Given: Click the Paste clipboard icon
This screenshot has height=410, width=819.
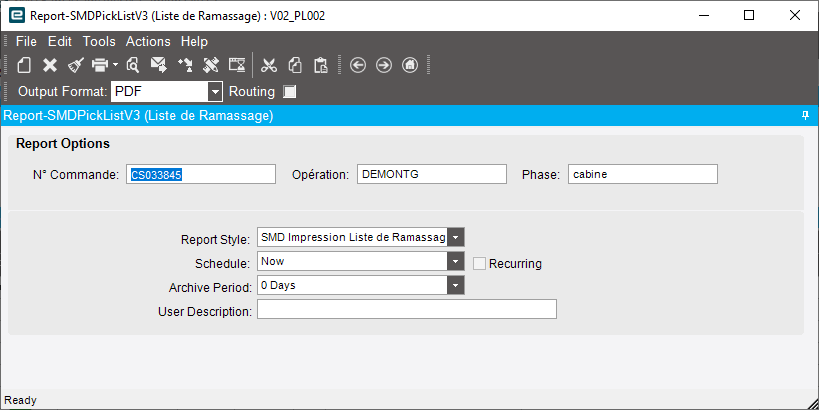Looking at the screenshot, I should pyautogui.click(x=321, y=65).
